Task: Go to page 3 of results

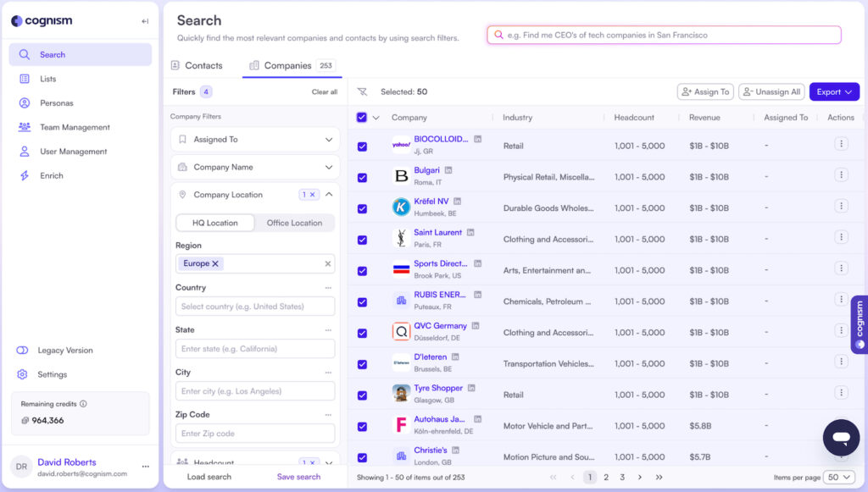Action: point(622,477)
